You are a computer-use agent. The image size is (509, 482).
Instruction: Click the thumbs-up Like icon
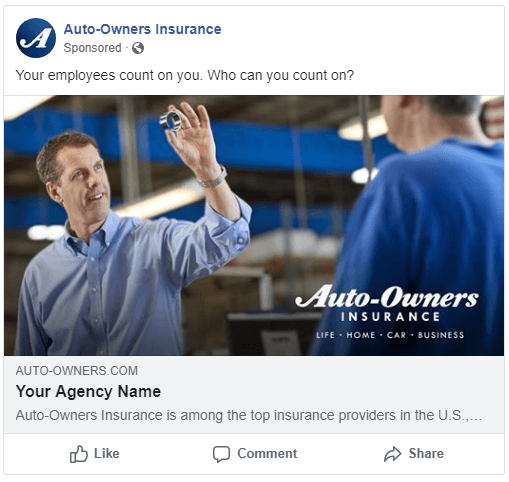pos(79,454)
